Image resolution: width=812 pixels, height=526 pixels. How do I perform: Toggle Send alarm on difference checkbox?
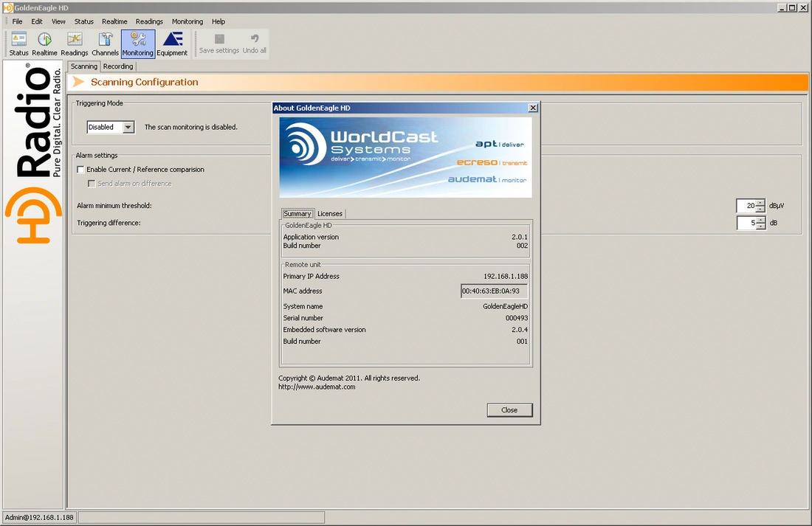[92, 184]
